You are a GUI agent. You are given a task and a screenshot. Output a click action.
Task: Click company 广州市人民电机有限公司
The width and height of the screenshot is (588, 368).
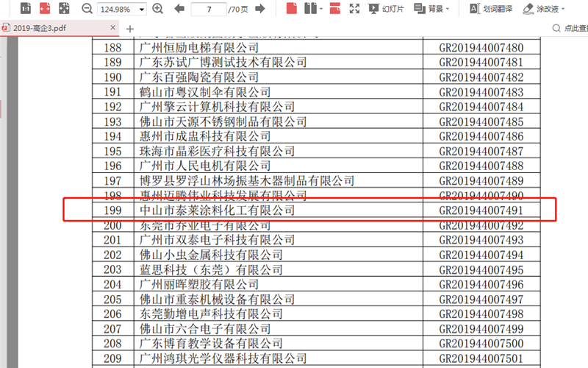tap(205, 166)
